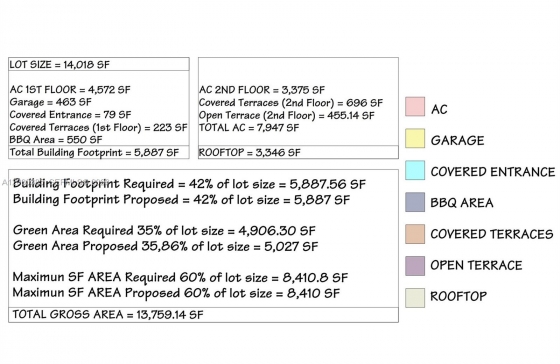Select the purple OPEN TERRACE swatch

click(415, 266)
